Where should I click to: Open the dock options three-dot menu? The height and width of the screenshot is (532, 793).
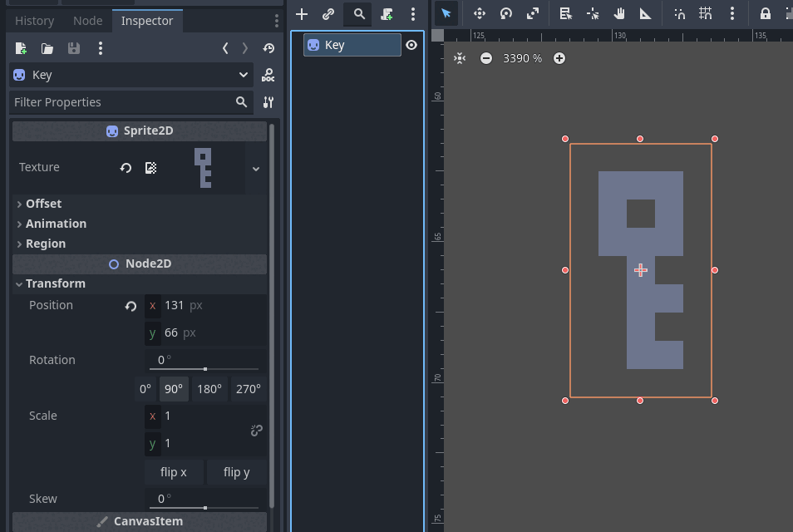(276, 21)
